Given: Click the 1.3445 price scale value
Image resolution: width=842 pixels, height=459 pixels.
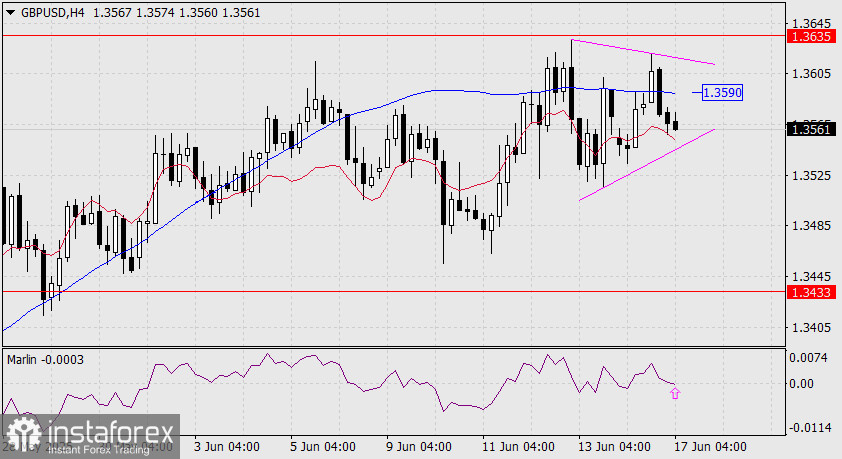Looking at the screenshot, I should click(x=811, y=276).
